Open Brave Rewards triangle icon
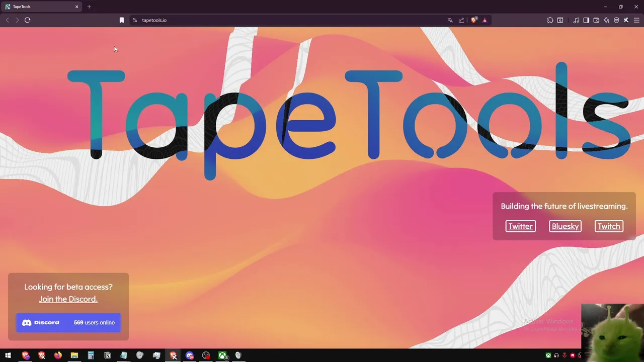 (485, 20)
